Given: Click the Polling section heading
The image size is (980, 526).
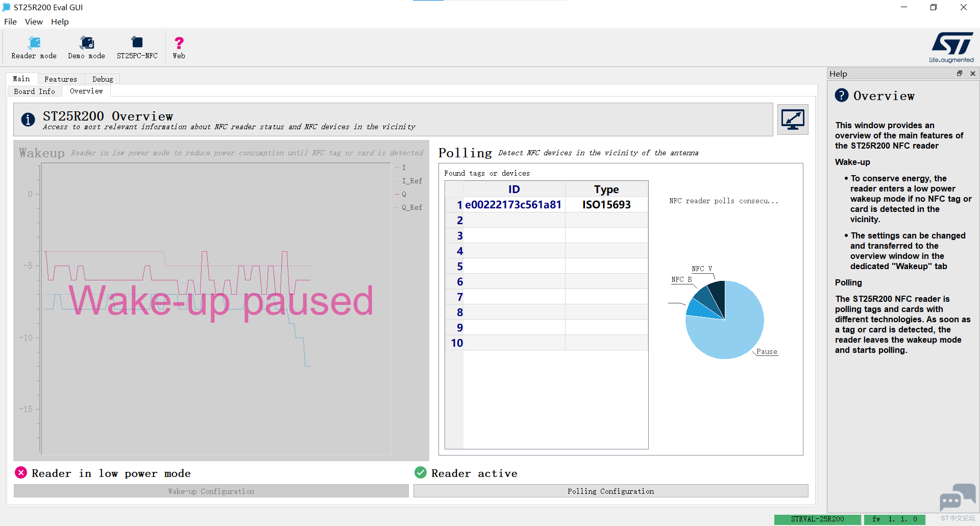Looking at the screenshot, I should pyautogui.click(x=465, y=153).
